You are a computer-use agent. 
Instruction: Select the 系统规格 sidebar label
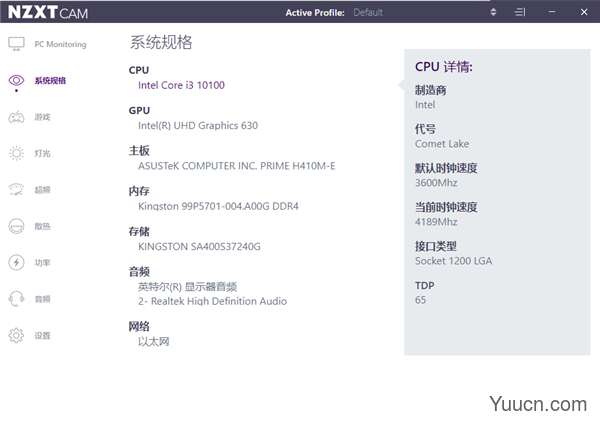tap(50, 80)
